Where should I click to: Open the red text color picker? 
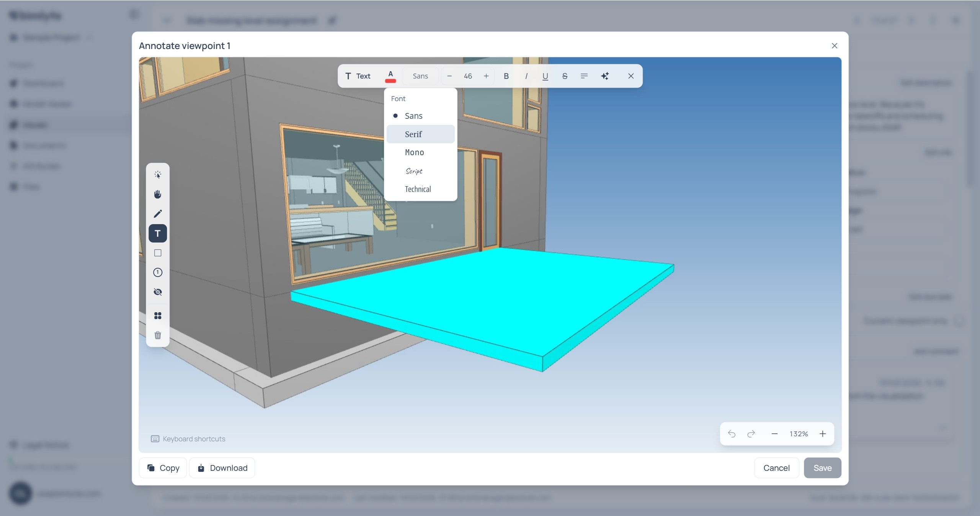[x=390, y=76]
